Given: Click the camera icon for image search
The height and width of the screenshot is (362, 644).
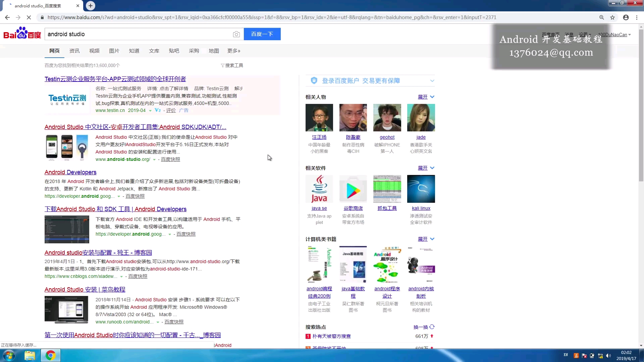Looking at the screenshot, I should coord(236,34).
